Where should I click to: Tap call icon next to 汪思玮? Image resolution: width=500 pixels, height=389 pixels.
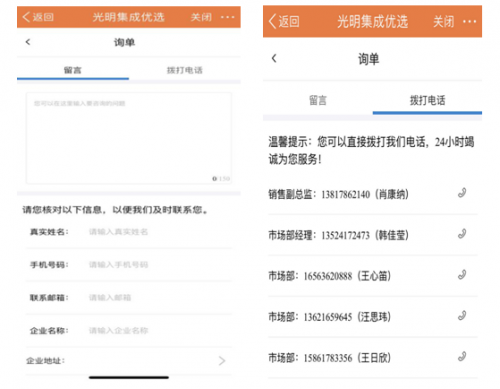(x=462, y=315)
